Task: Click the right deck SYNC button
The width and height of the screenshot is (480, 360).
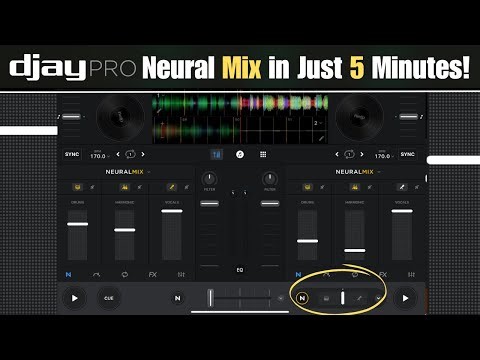Action: (407, 154)
